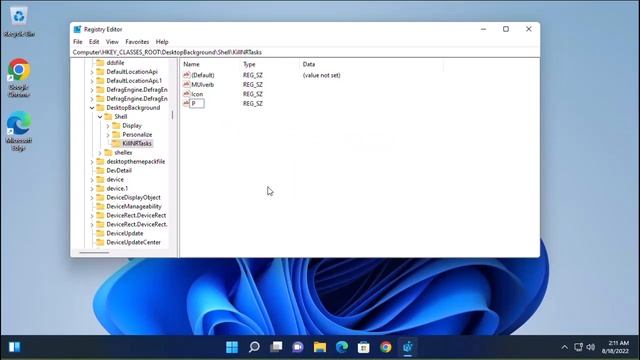Image resolution: width=640 pixels, height=360 pixels.
Task: Select the KillNRTasks folder icon
Action: point(116,143)
